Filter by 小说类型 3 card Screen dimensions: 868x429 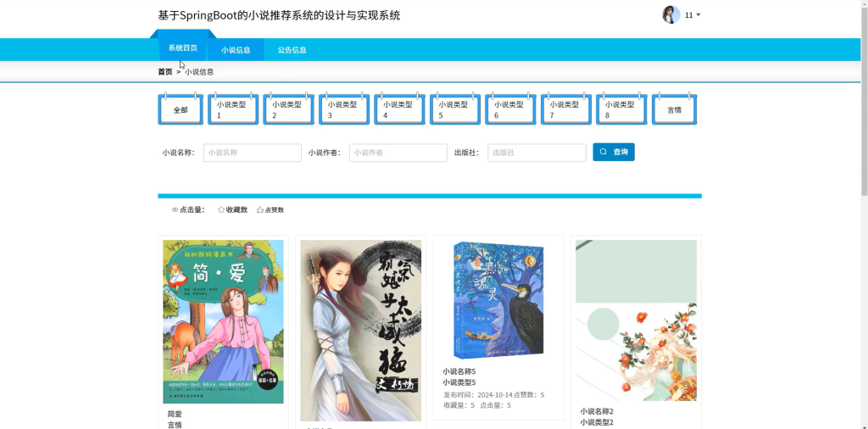coord(344,109)
